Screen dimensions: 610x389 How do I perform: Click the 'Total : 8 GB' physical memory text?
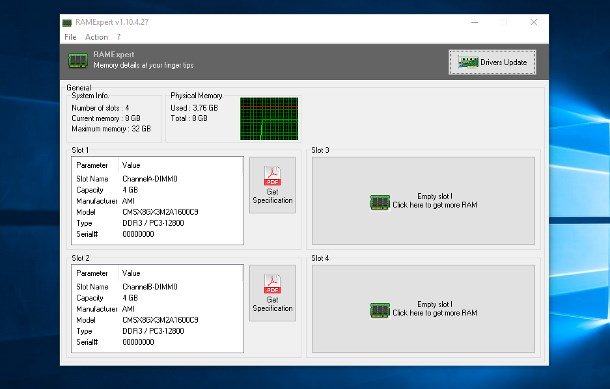point(189,118)
